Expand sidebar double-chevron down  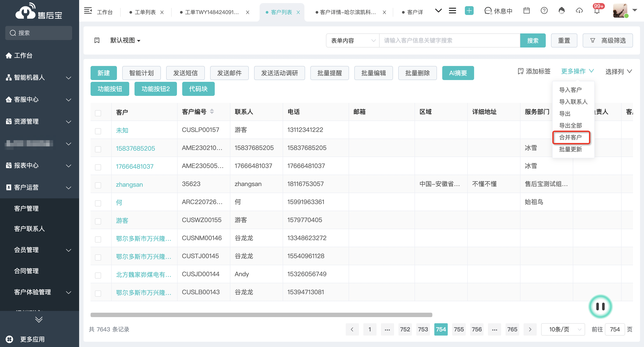coord(39,320)
